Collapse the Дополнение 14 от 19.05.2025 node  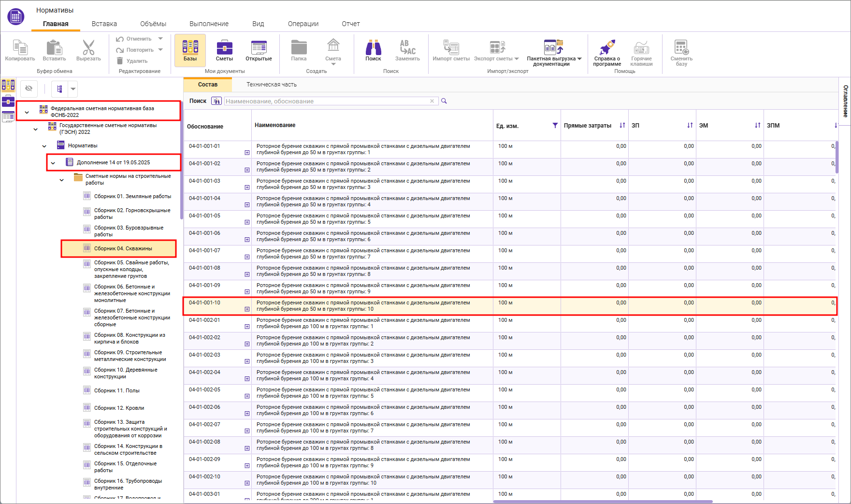click(53, 163)
